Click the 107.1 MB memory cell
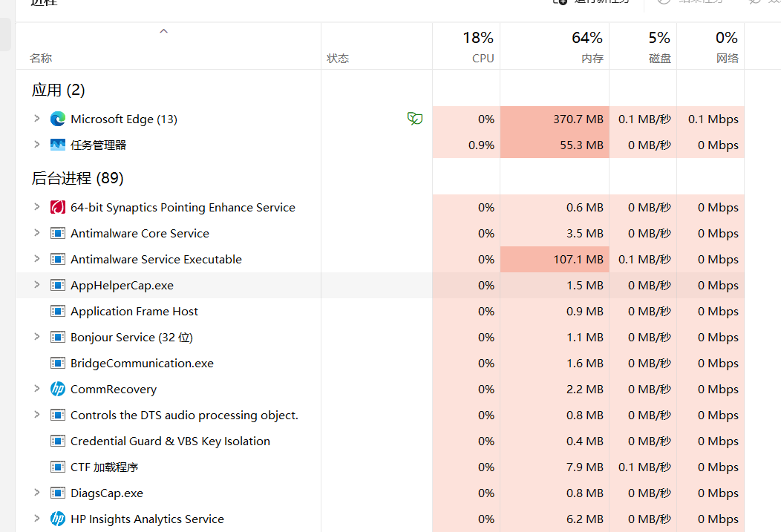781x532 pixels. coord(555,259)
